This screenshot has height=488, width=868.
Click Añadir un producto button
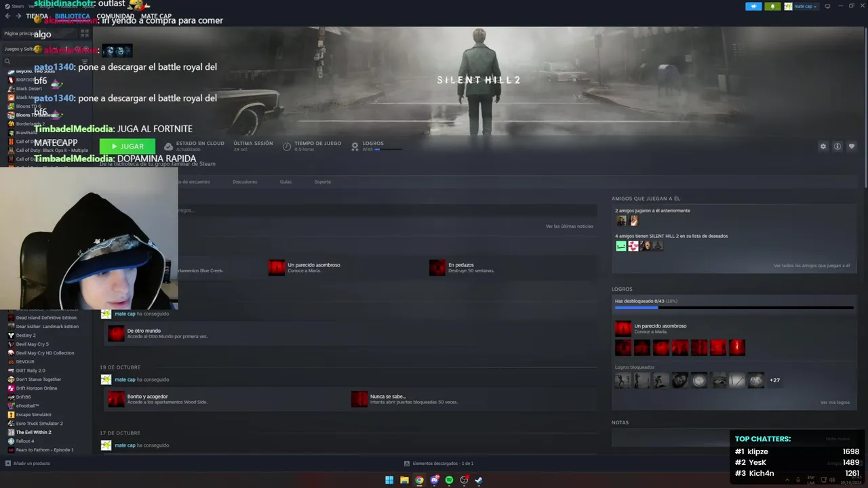(x=28, y=464)
